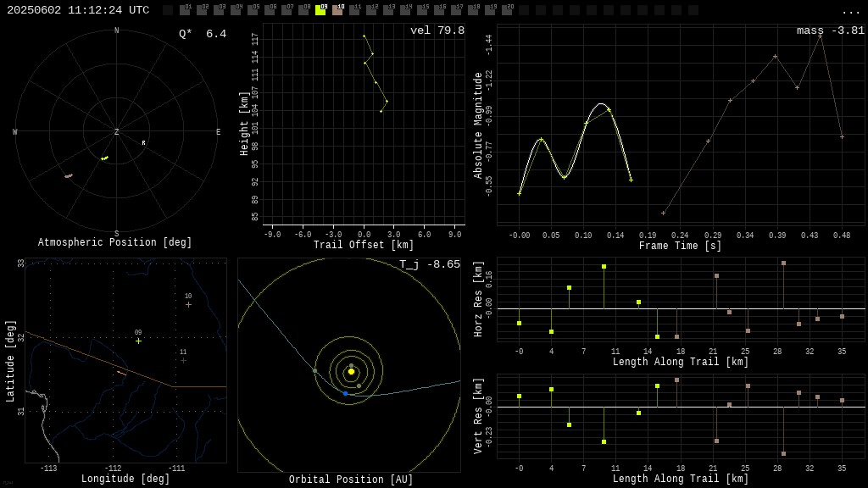
Task: Toggle station box 16 in top strip
Action: click(438, 10)
